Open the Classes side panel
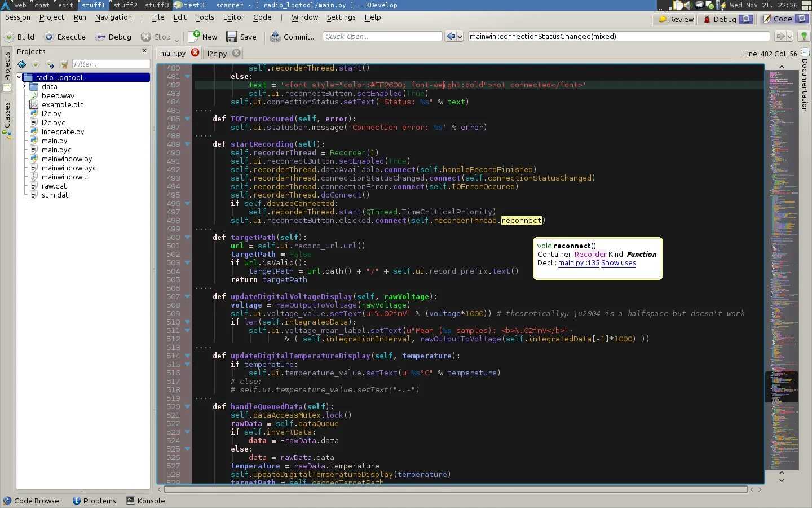This screenshot has width=812, height=508. tap(7, 120)
